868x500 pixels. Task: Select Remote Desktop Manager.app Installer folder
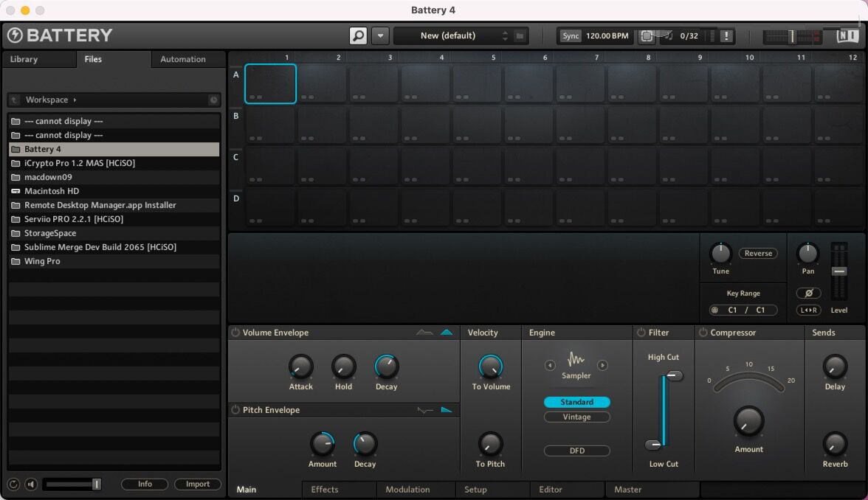[x=114, y=205]
